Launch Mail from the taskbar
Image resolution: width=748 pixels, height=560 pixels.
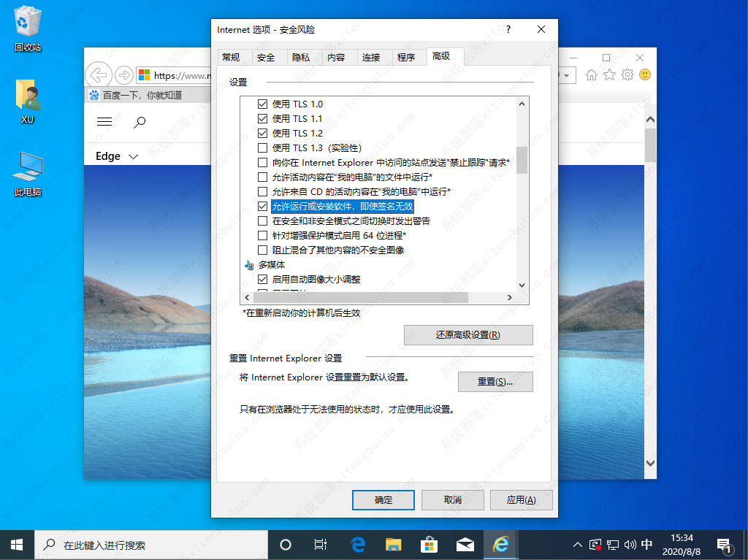[465, 544]
